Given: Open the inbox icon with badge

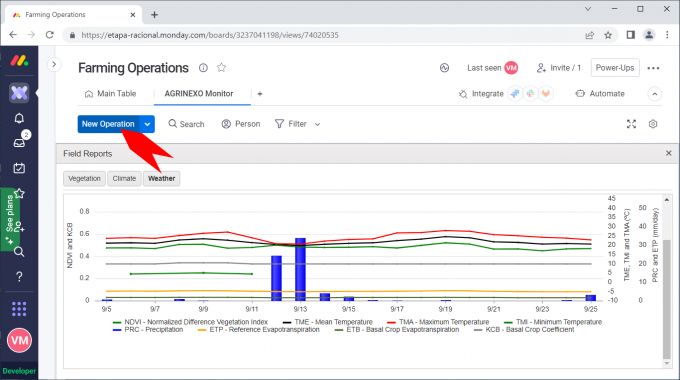Looking at the screenshot, I should (19, 142).
